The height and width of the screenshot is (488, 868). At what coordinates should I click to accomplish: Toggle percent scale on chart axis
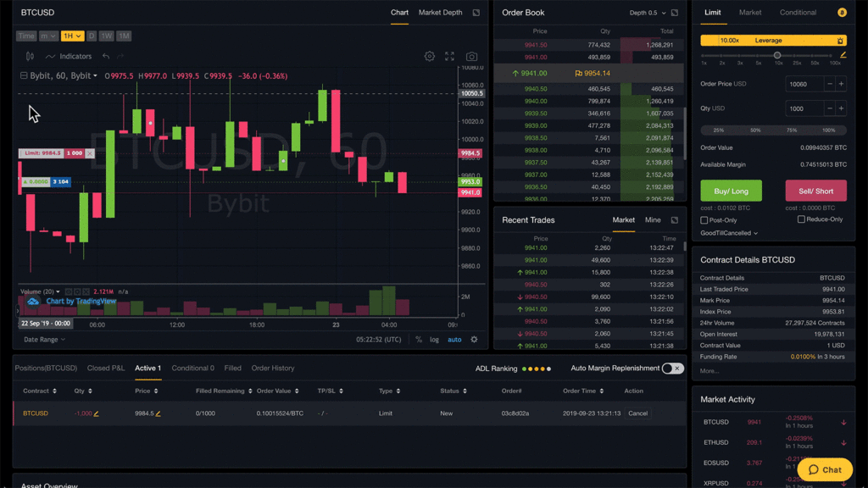[419, 340]
